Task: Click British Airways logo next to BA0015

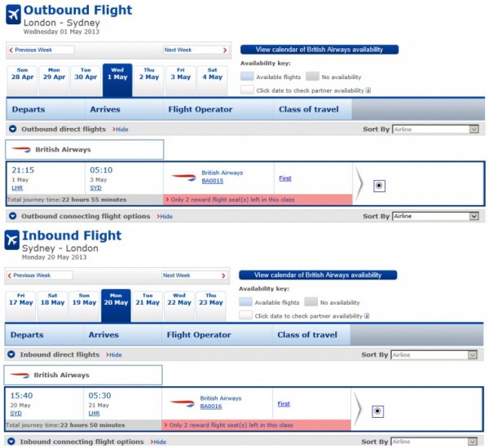Action: click(181, 177)
